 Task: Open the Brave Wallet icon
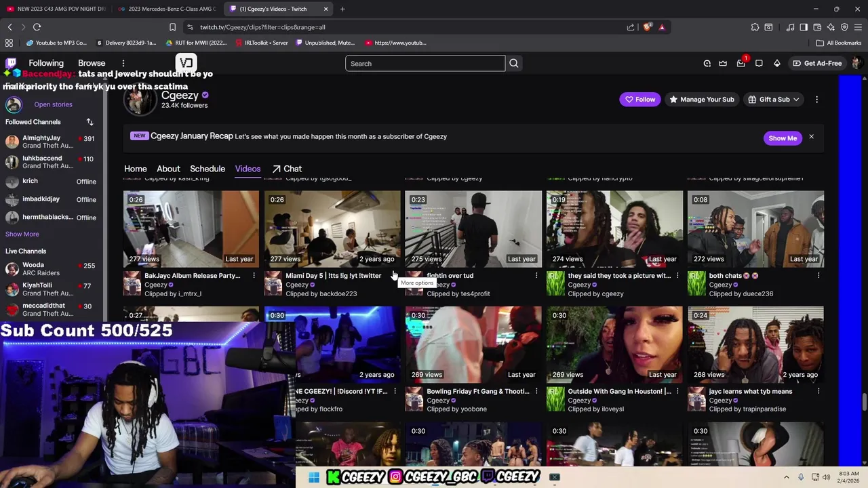pyautogui.click(x=817, y=27)
